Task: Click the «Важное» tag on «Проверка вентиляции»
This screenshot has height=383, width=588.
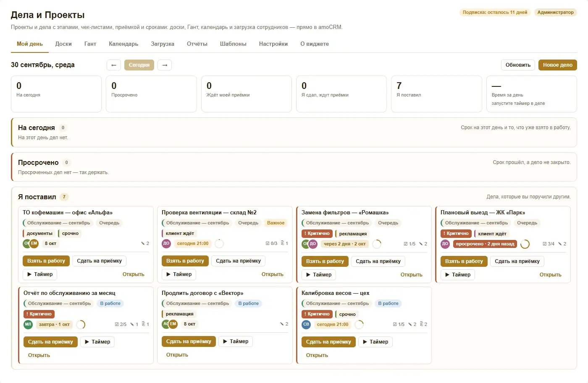Action: click(276, 223)
